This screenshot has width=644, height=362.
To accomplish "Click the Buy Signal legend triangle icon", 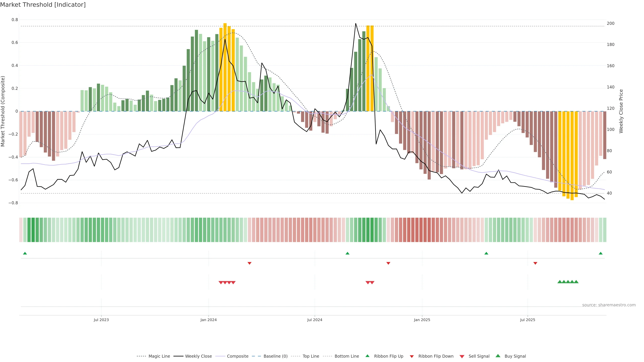I will pos(498,356).
